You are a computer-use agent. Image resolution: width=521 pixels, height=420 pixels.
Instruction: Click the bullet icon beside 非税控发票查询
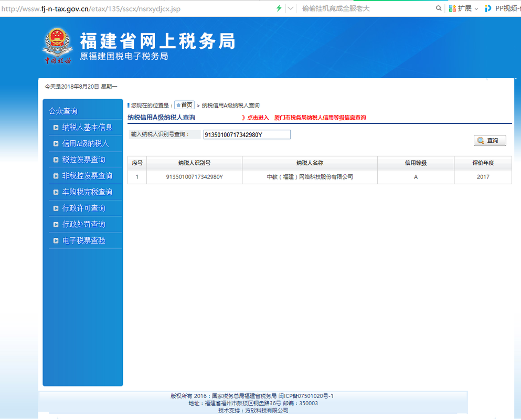(x=56, y=176)
